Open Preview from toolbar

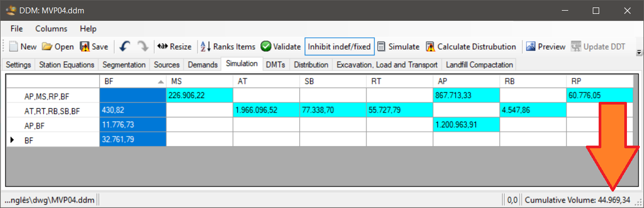[x=545, y=46]
